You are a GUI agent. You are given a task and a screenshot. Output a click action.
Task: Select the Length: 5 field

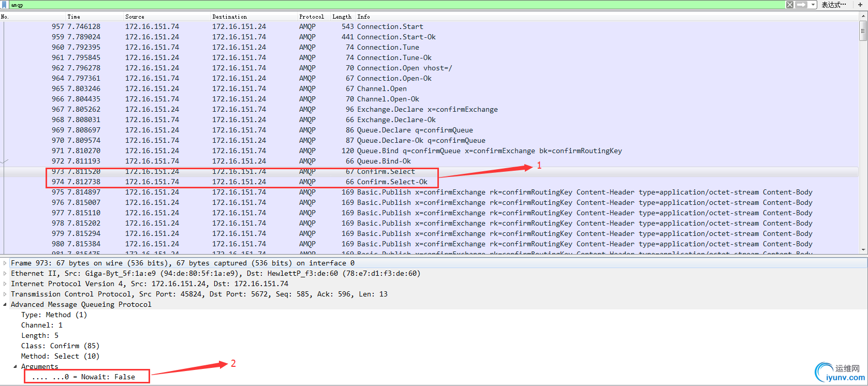[x=39, y=335]
